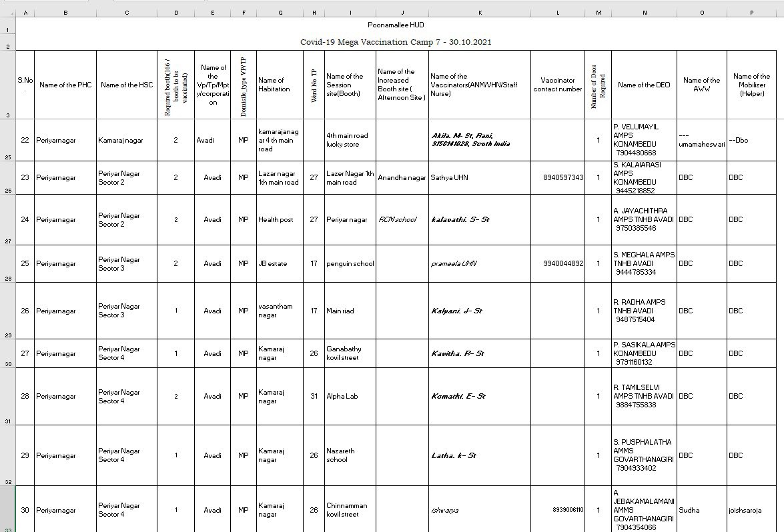Viewport: 784px width, 532px height.
Task: Click the 'umamaheswari' cell
Action: tap(701, 141)
